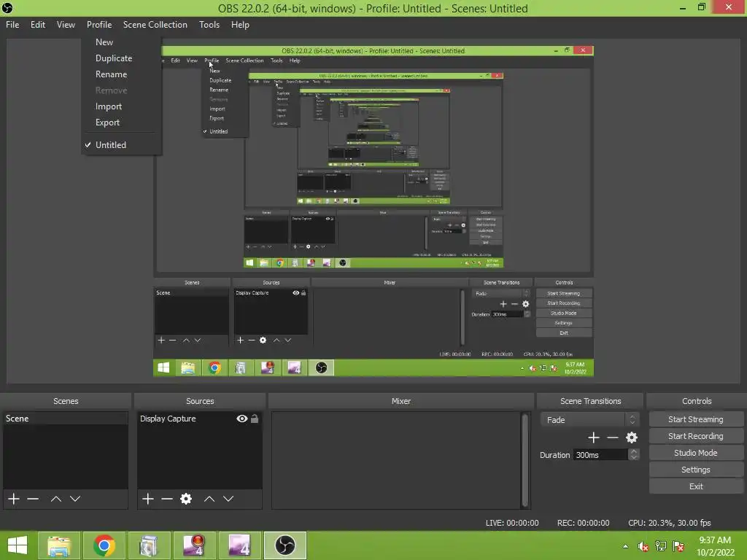
Task: Click Start Recording button
Action: (695, 436)
